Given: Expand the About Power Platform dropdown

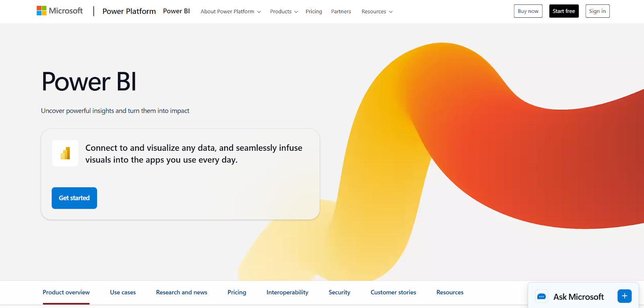Looking at the screenshot, I should [x=231, y=12].
